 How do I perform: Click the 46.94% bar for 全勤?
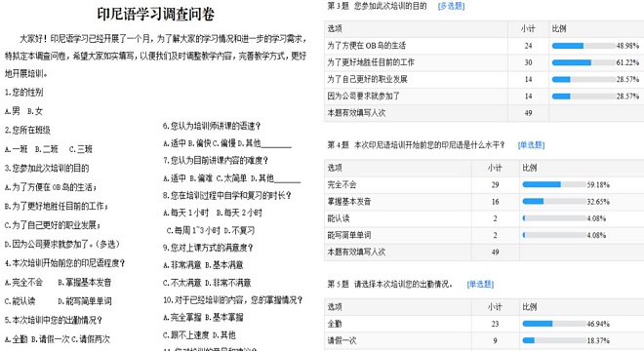(554, 324)
